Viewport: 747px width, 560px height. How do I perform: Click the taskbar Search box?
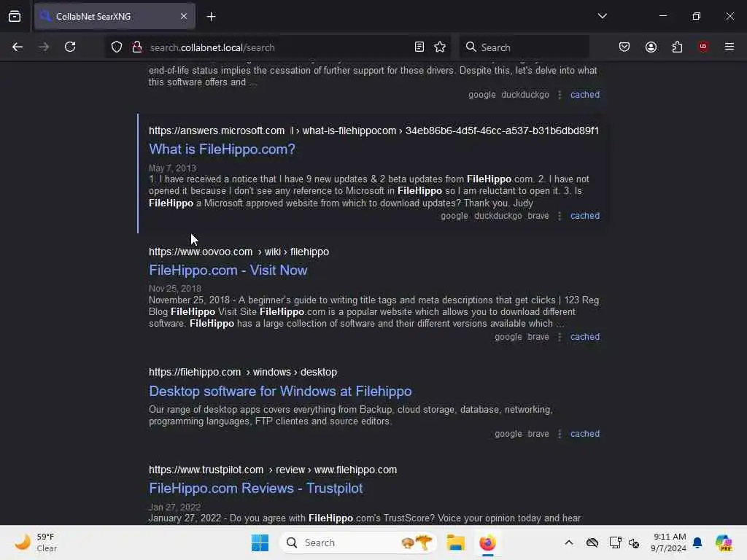(x=358, y=542)
